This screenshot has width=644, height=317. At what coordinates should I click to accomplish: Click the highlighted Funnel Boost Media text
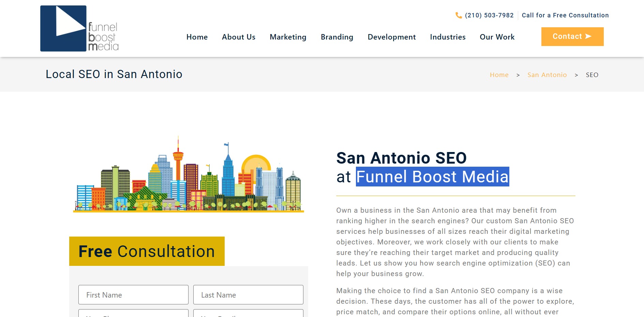432,177
